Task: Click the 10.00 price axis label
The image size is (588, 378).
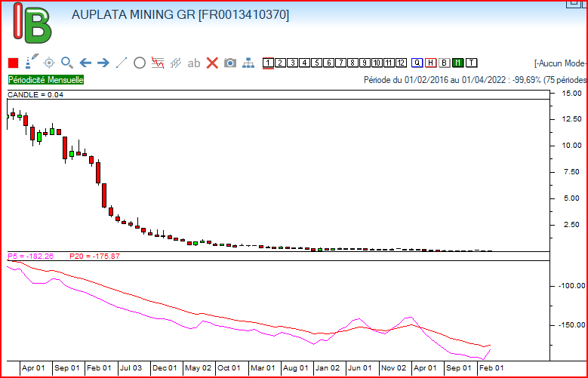Action: click(572, 146)
